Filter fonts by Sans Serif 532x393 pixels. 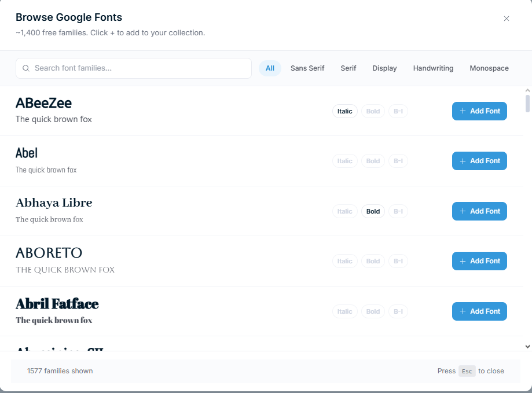click(307, 68)
